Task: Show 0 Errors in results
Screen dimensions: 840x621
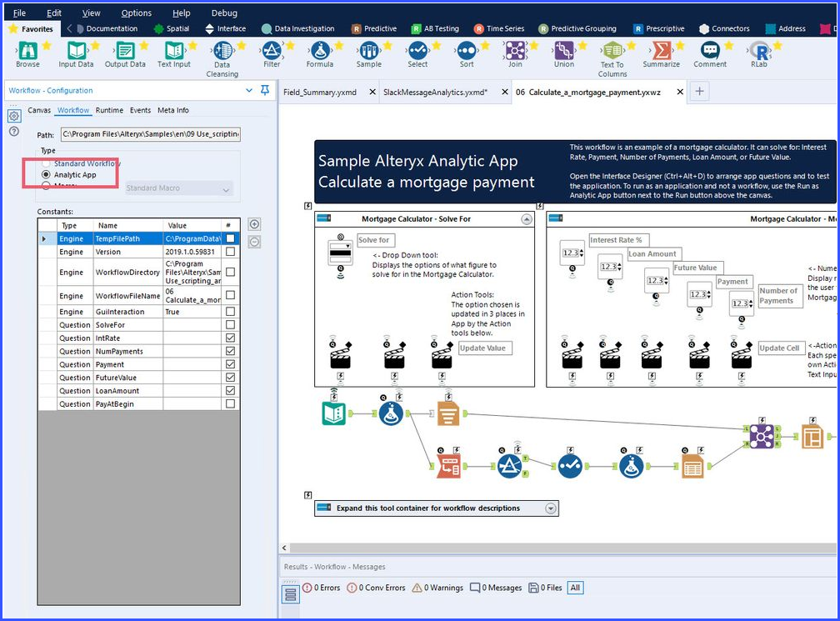Action: pyautogui.click(x=322, y=588)
